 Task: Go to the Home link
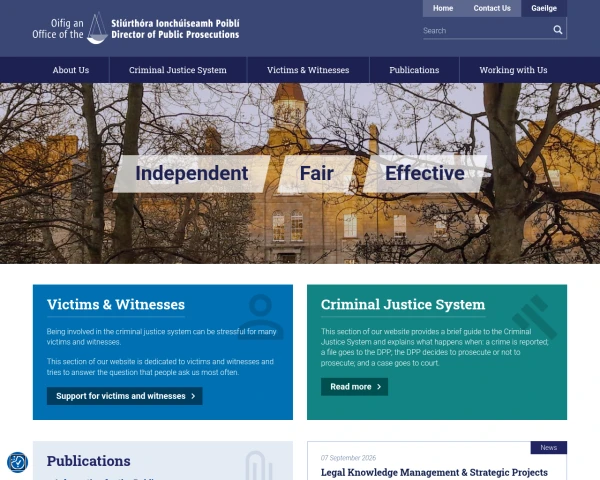[443, 8]
